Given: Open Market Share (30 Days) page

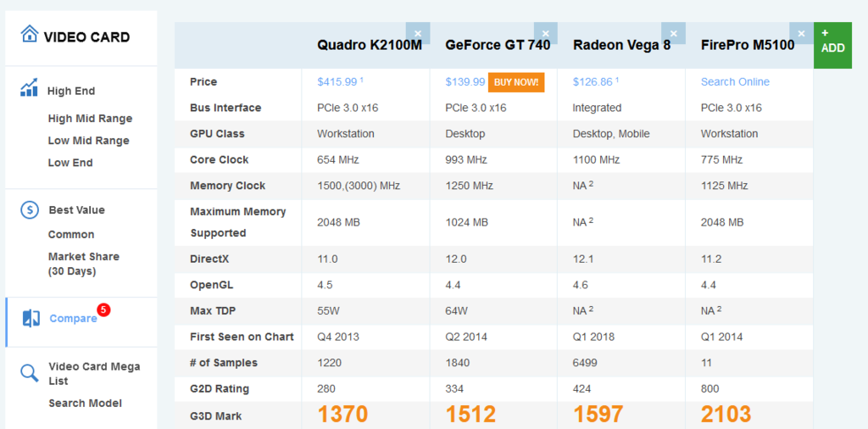Looking at the screenshot, I should coord(84,264).
